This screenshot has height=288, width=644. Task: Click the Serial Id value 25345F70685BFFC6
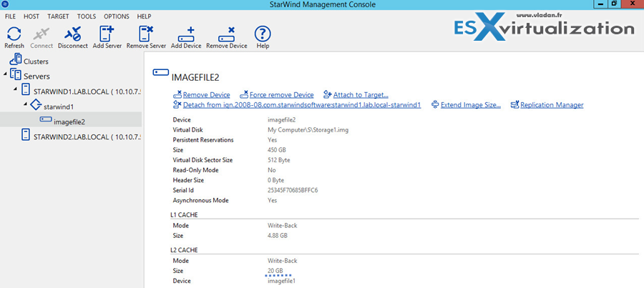pyautogui.click(x=293, y=190)
